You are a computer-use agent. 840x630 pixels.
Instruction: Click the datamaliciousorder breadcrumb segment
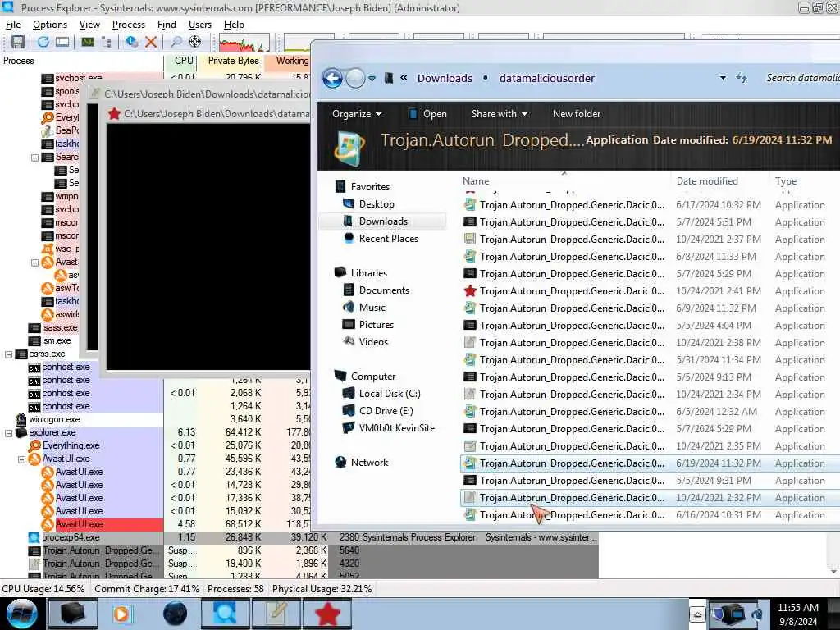tap(547, 78)
